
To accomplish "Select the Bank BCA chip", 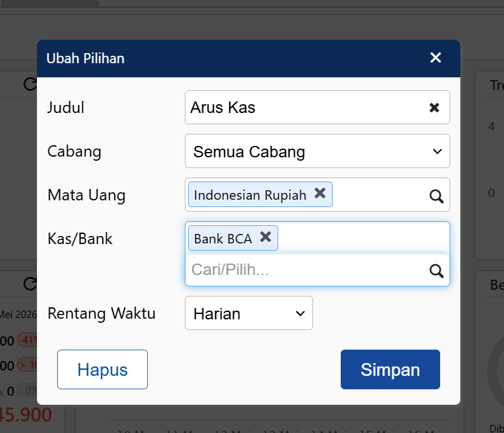I will pyautogui.click(x=223, y=239).
